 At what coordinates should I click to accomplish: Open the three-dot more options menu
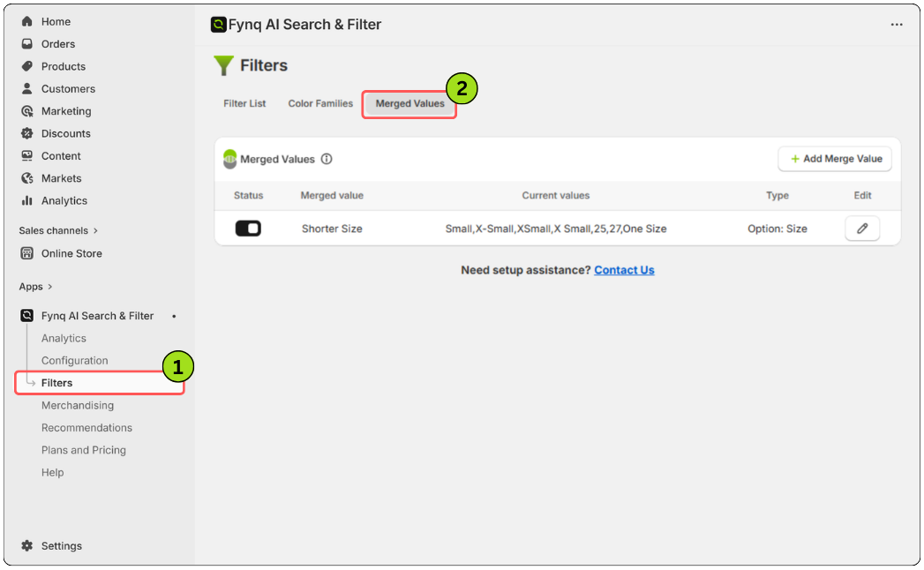point(897,25)
